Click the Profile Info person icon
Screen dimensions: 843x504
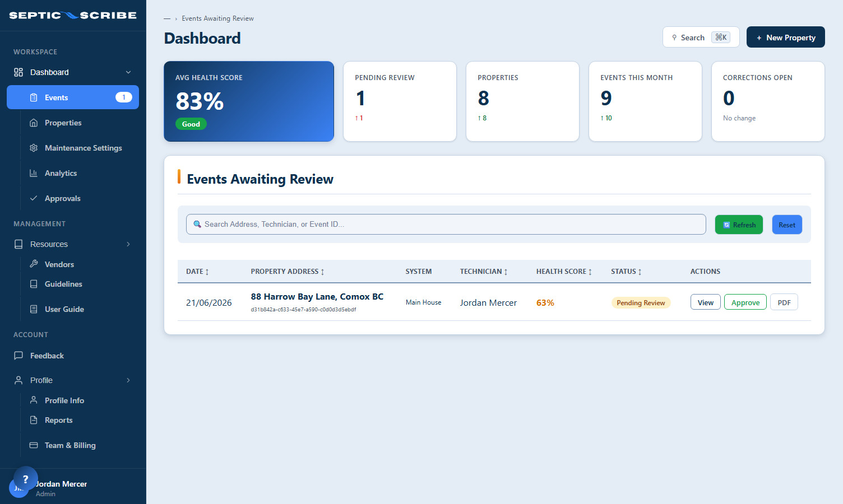[34, 400]
